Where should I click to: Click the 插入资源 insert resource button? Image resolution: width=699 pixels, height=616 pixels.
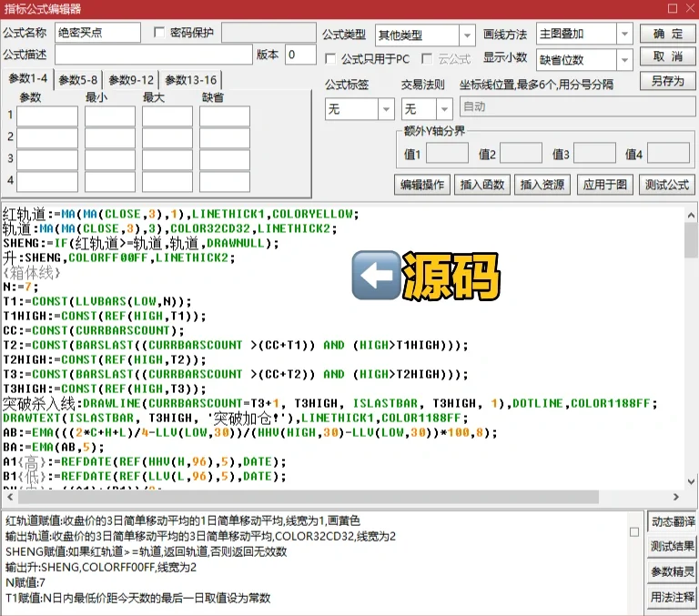[542, 185]
